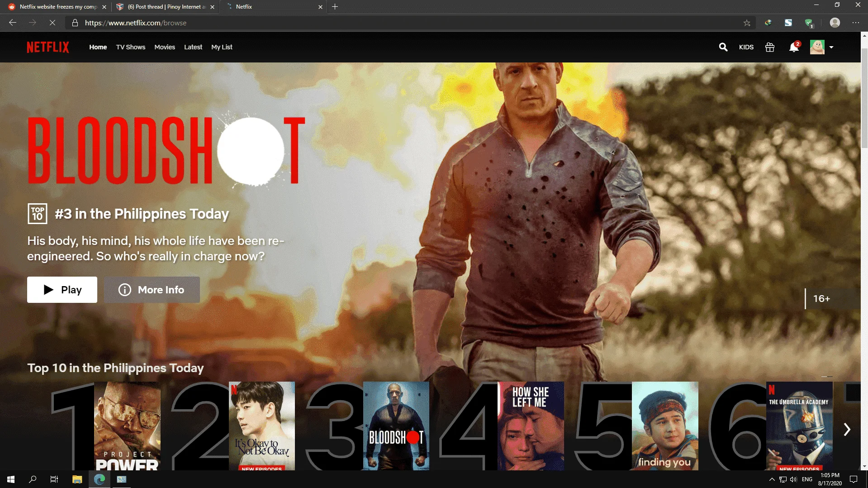The image size is (868, 488).
Task: Open Task View on the taskbar
Action: [x=54, y=479]
